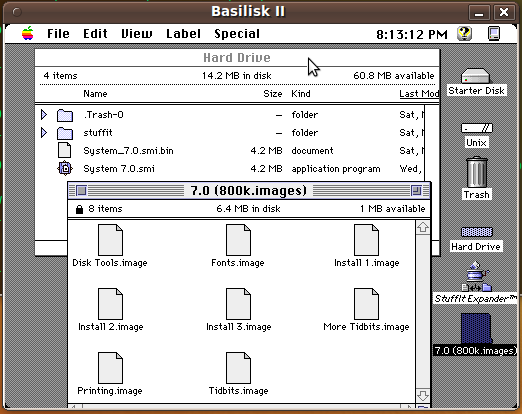The image size is (522, 414).
Task: Open the View menu
Action: click(137, 34)
